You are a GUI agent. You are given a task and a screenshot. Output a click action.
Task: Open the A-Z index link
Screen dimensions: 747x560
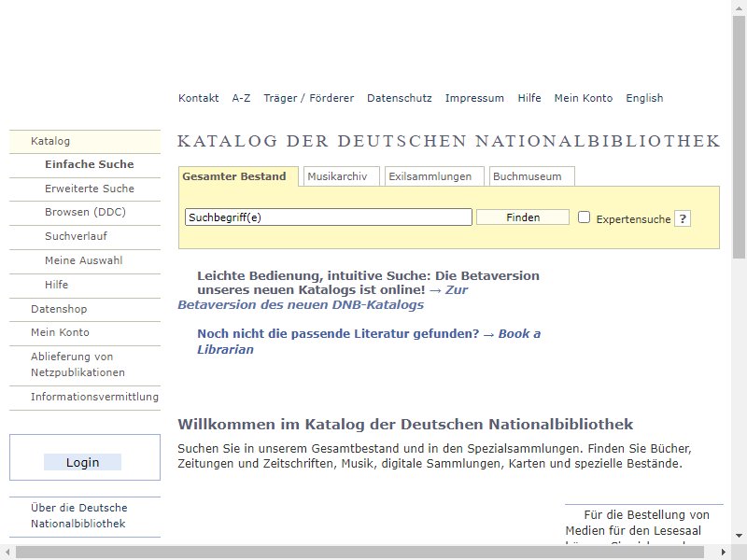click(241, 98)
